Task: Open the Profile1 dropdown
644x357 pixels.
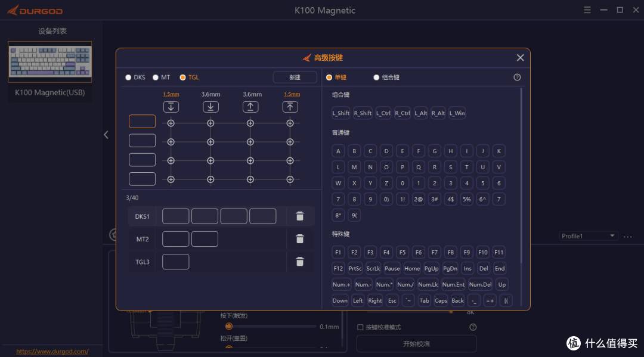Action: tap(588, 236)
